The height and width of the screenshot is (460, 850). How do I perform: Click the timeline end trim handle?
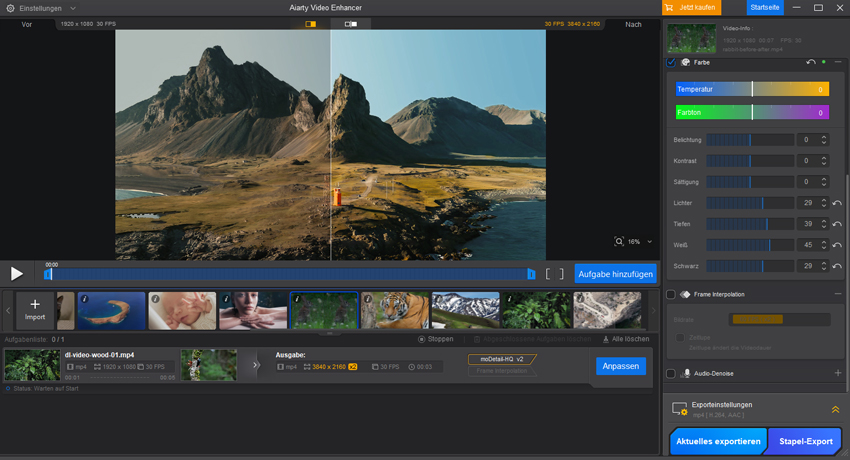click(531, 274)
